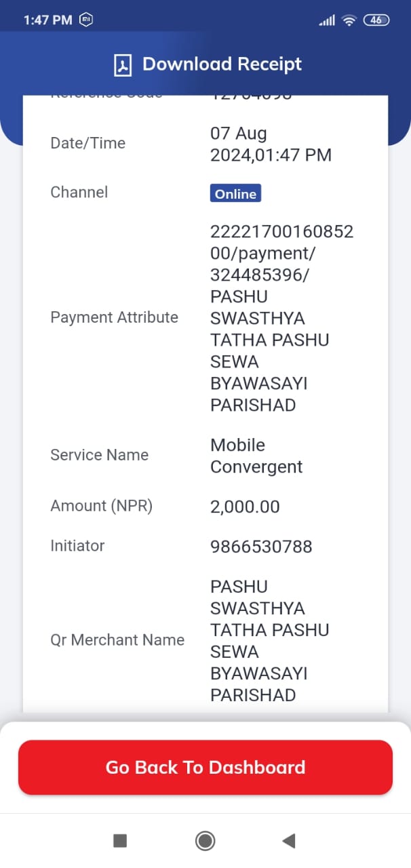The height and width of the screenshot is (868, 411).
Task: Tap the battery level indicator
Action: (376, 20)
